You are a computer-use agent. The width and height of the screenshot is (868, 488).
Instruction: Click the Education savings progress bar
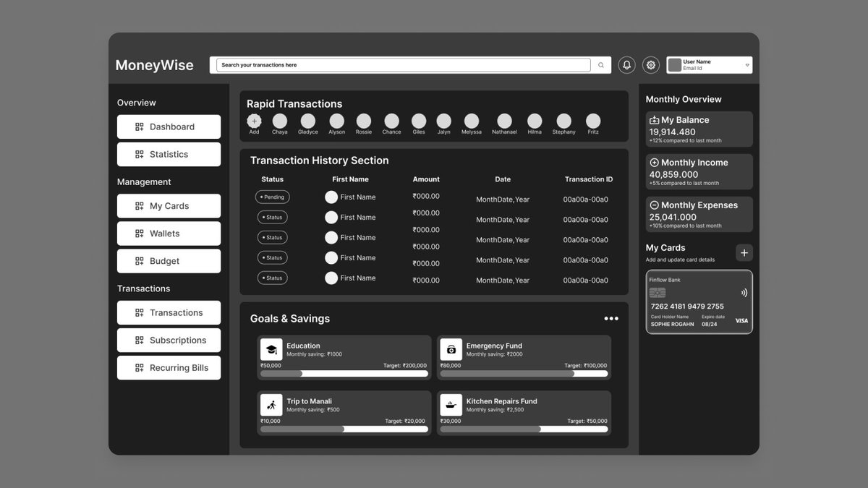point(344,374)
